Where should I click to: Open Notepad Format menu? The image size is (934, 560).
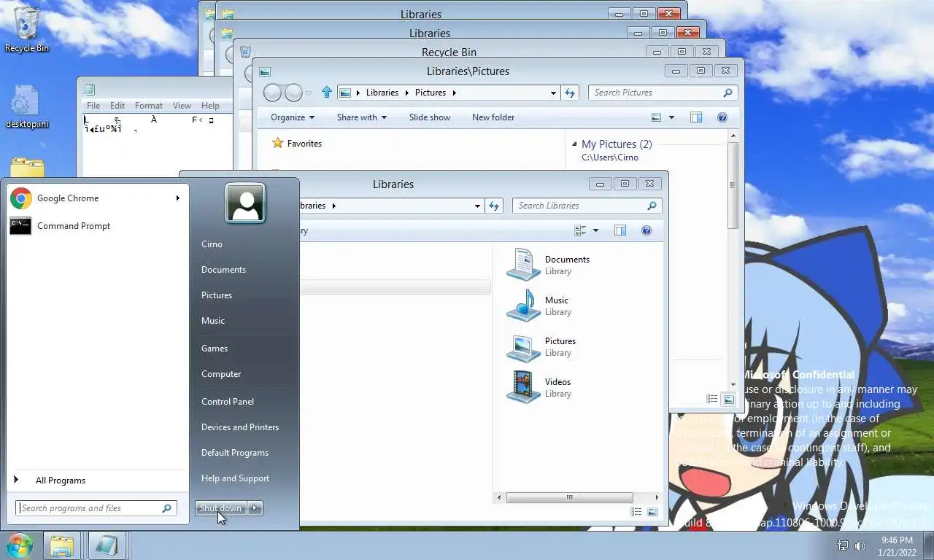[x=149, y=106]
